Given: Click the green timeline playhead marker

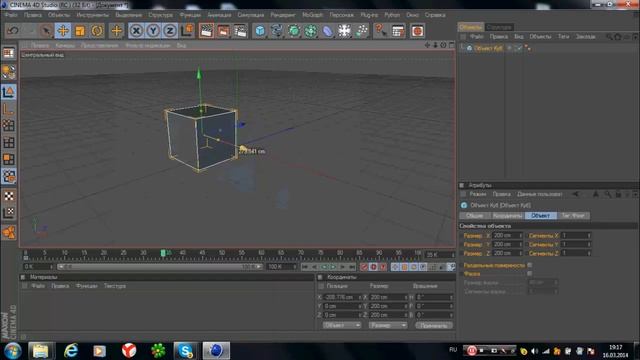Looking at the screenshot, I should pos(163,253).
